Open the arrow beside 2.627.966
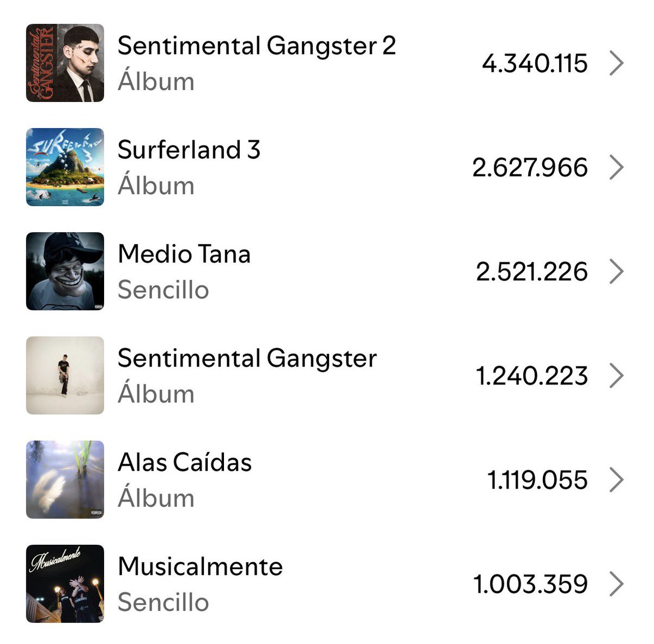This screenshot has width=654, height=644. point(616,167)
